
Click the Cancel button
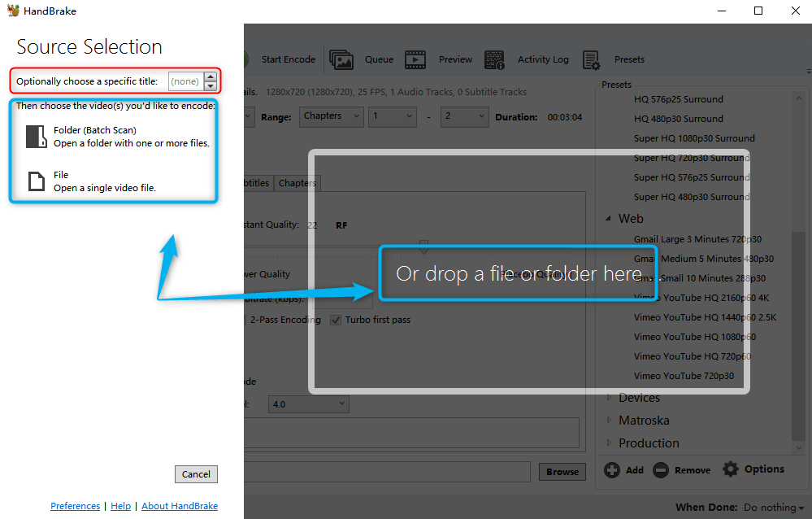point(196,474)
